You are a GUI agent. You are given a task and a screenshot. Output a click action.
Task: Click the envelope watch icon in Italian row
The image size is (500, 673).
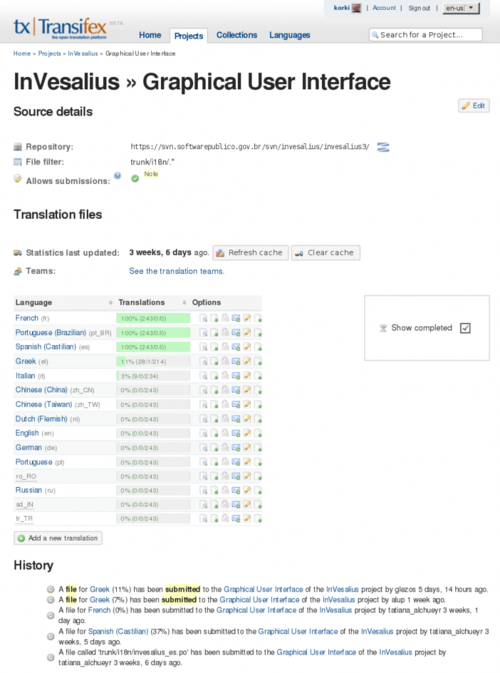pos(236,376)
